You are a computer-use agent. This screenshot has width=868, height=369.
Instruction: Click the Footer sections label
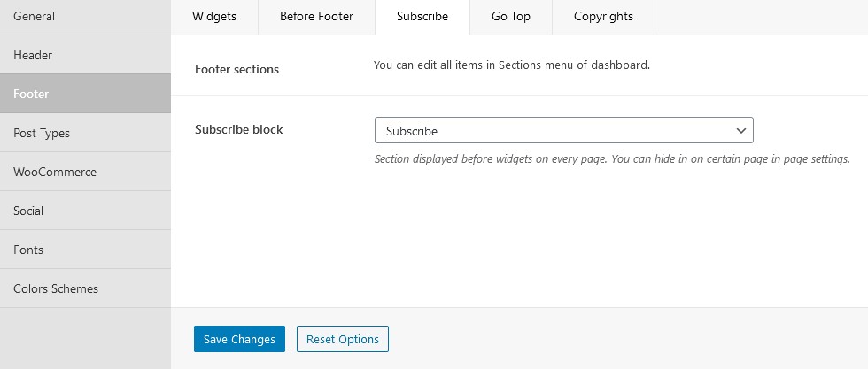[x=237, y=70]
